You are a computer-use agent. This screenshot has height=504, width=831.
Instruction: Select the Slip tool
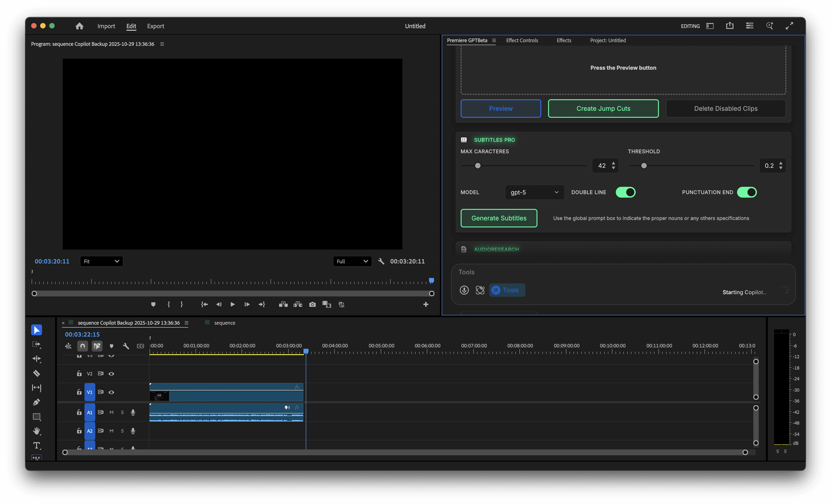36,388
